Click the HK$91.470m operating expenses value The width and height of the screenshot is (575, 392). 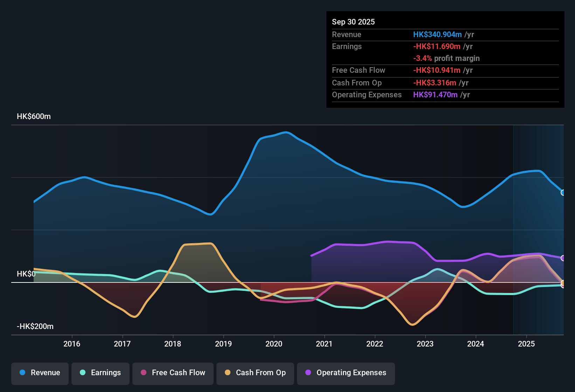[x=435, y=94]
